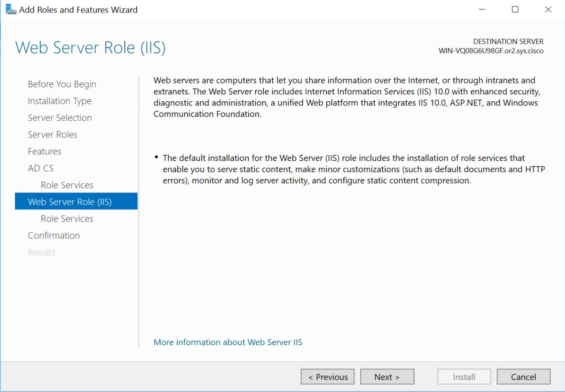Cancel the wizard
Image resolution: width=565 pixels, height=392 pixels.
tap(523, 377)
